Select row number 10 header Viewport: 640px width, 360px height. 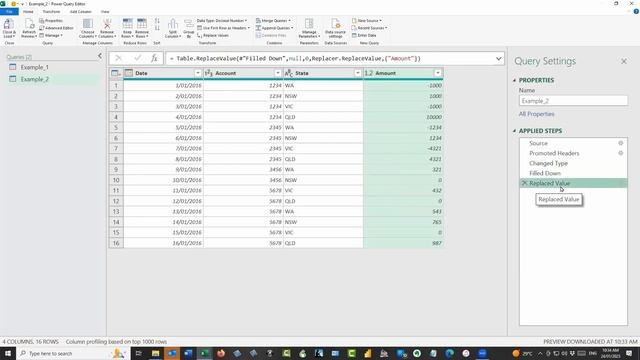point(116,180)
